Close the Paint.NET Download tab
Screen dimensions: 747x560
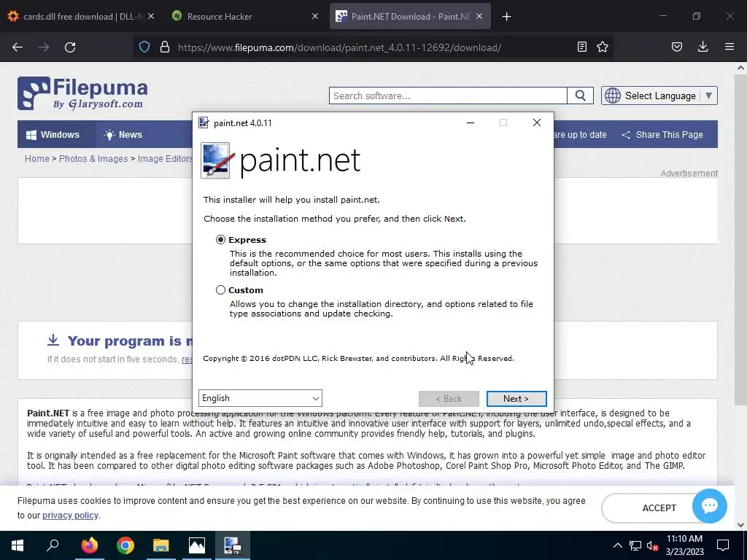pos(479,16)
